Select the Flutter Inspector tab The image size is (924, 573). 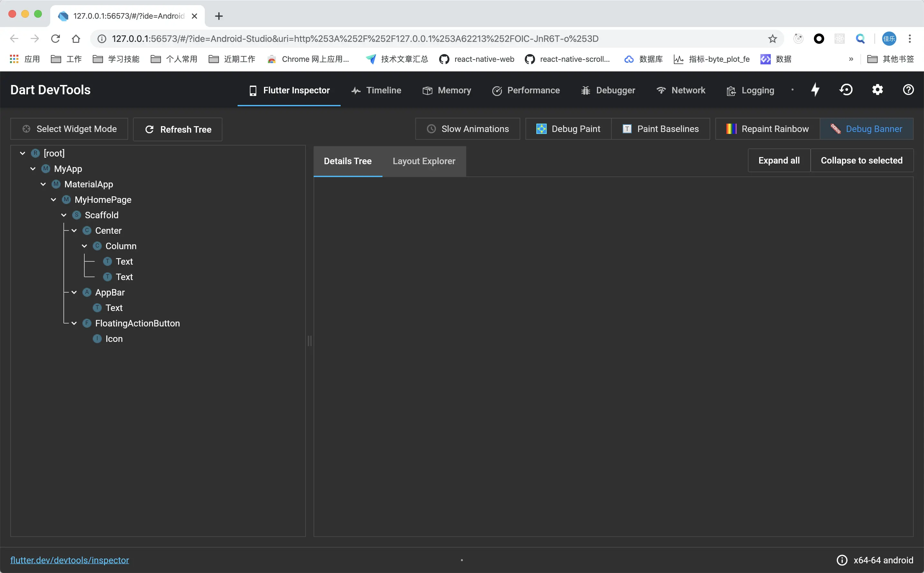point(289,90)
